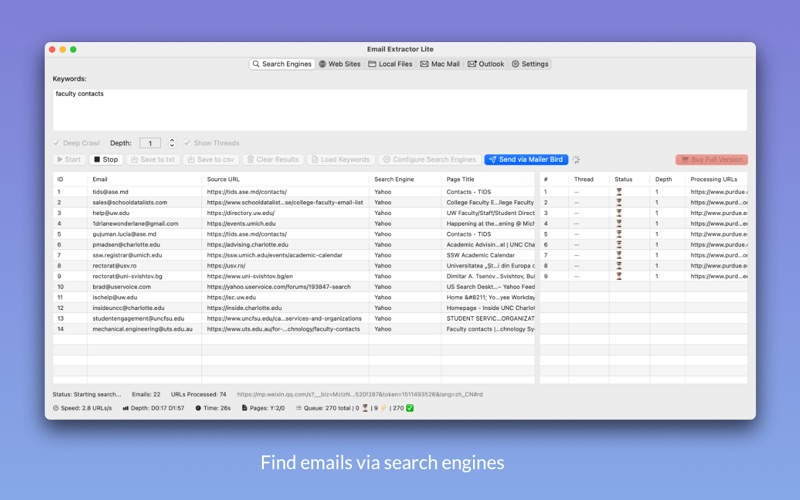
Task: Click the Pages Y:2/0 status entry
Action: (x=263, y=408)
